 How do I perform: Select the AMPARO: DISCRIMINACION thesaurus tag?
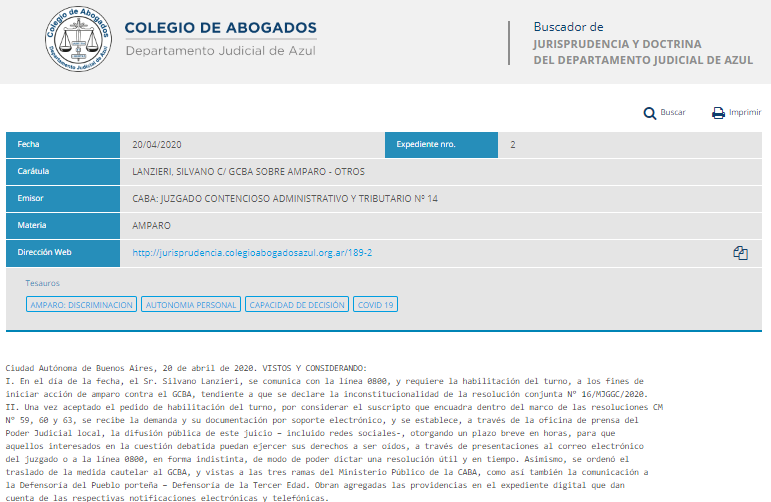(x=82, y=304)
